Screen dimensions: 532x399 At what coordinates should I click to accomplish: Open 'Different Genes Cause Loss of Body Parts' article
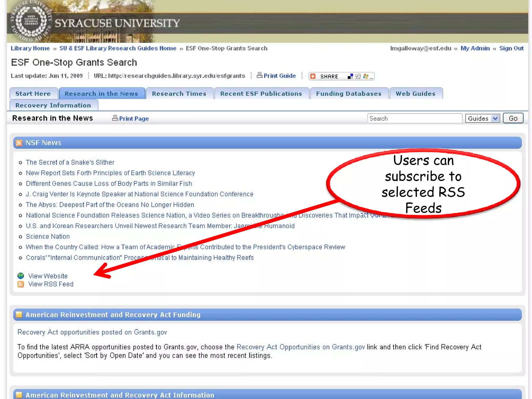109,184
